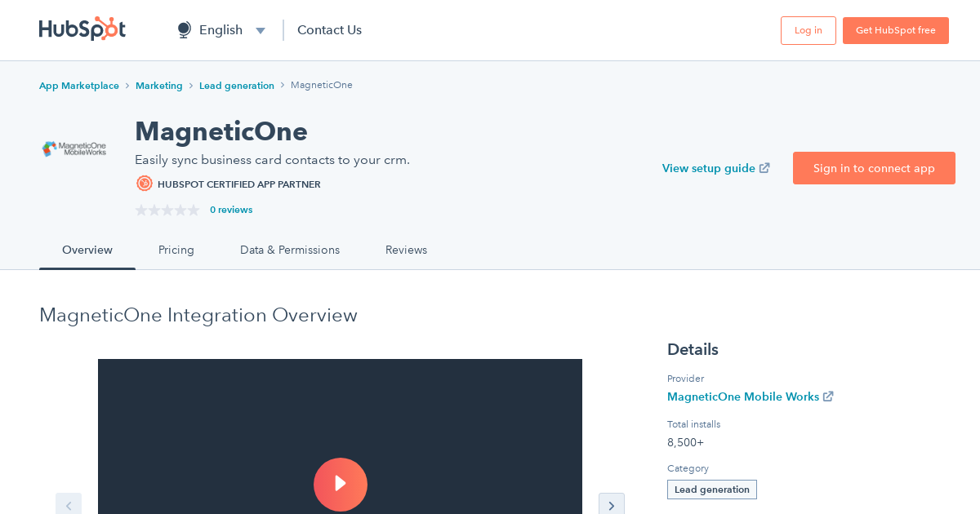Image resolution: width=980 pixels, height=514 pixels.
Task: Click the first rating star
Action: 140,210
